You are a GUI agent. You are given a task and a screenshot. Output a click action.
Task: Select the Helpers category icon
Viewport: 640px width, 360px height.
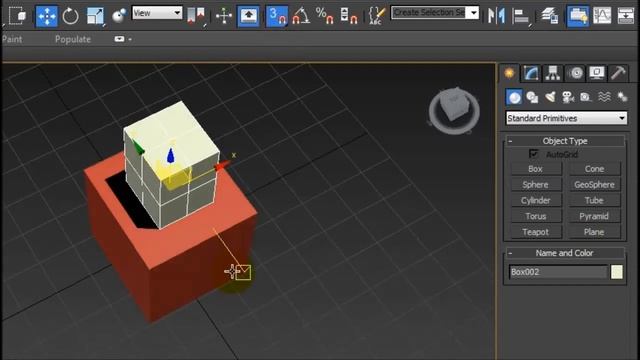pyautogui.click(x=586, y=97)
